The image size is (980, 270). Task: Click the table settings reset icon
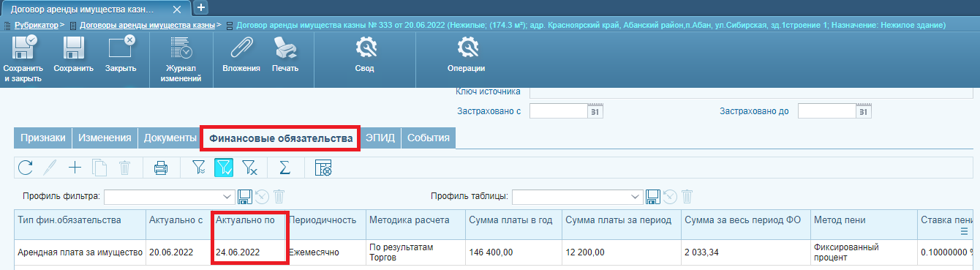[x=323, y=168]
